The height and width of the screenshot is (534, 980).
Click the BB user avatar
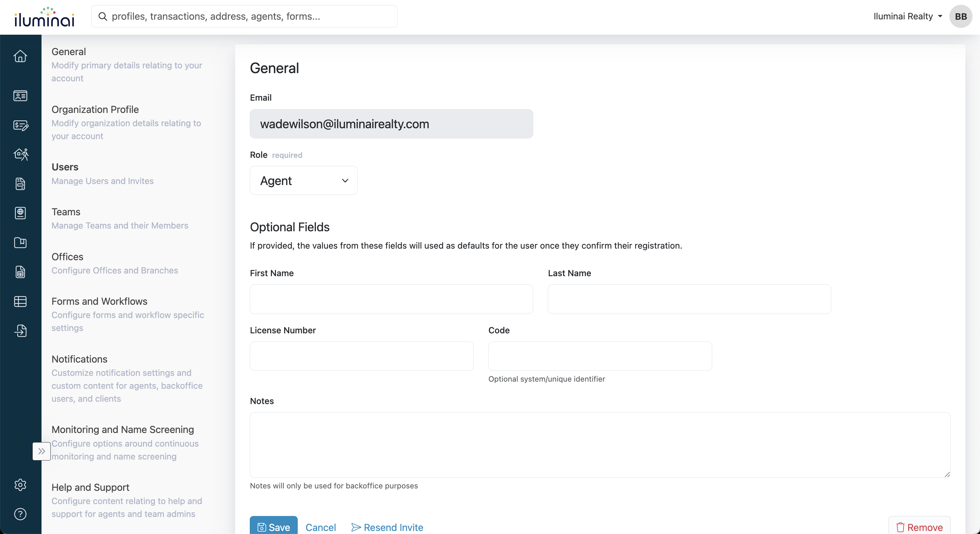coord(960,16)
